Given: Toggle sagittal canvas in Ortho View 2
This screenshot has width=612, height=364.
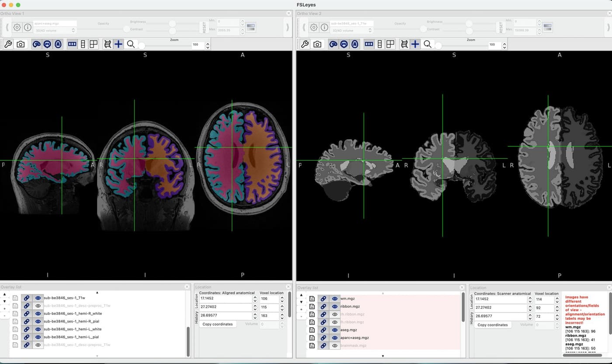Looking at the screenshot, I should click(x=334, y=44).
